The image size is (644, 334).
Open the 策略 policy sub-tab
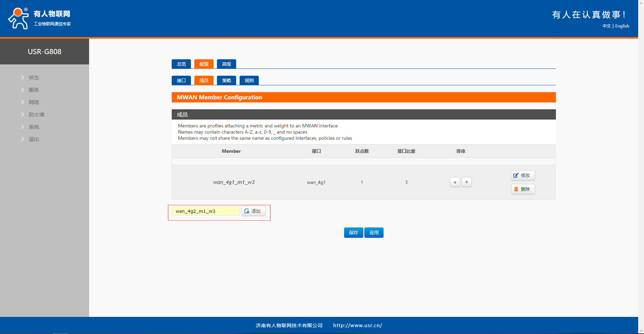point(226,81)
